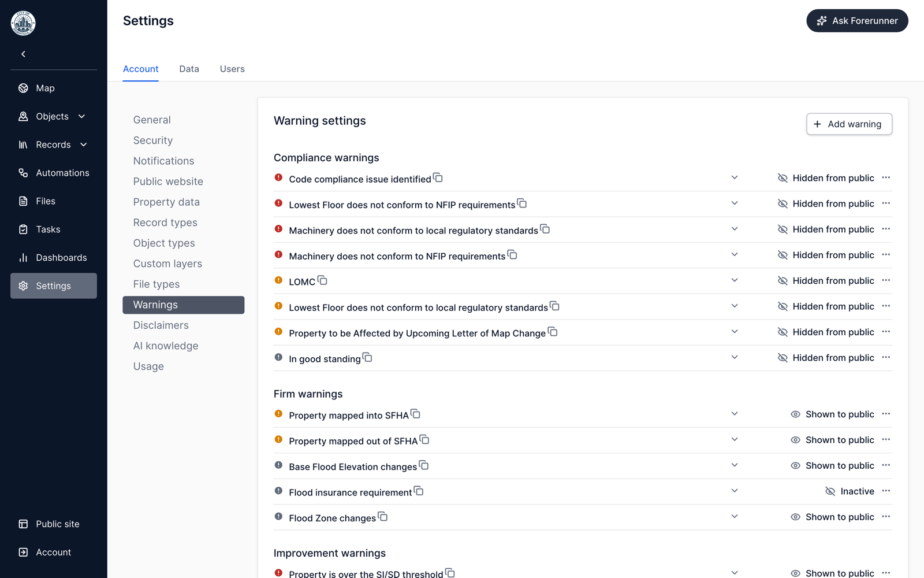Click the city seal logo
The height and width of the screenshot is (578, 924).
(x=23, y=23)
